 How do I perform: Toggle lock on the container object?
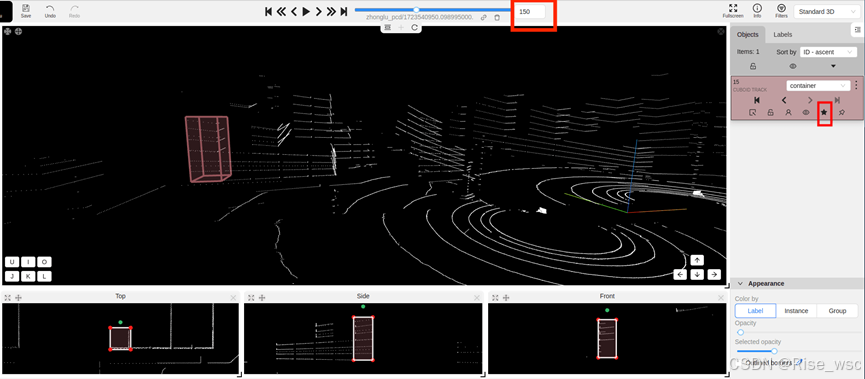(x=771, y=112)
